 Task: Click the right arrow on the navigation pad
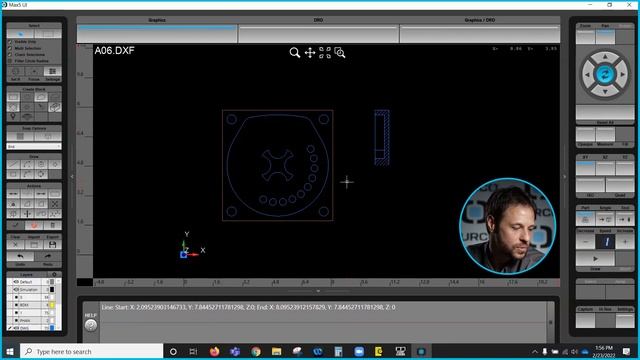[x=622, y=75]
